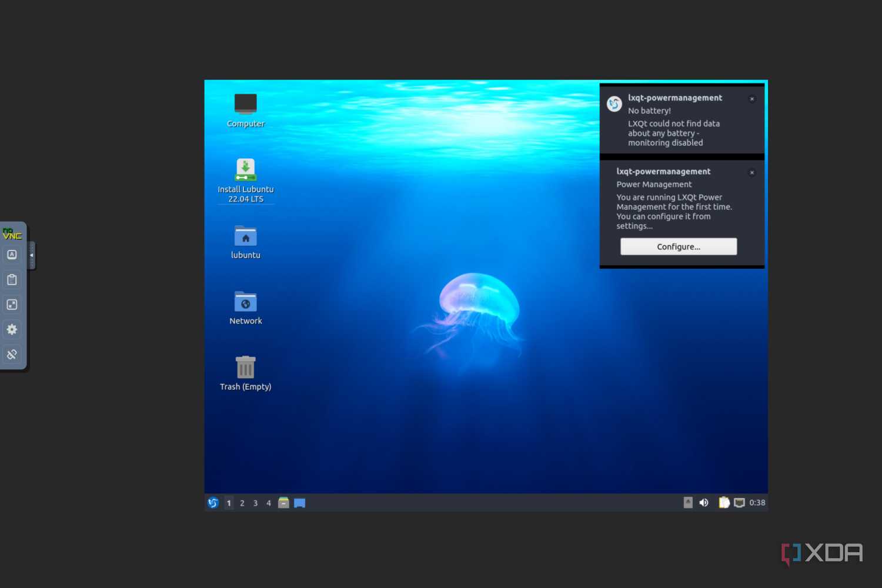Switch to virtual desktop 2
The width and height of the screenshot is (882, 588).
tap(242, 503)
